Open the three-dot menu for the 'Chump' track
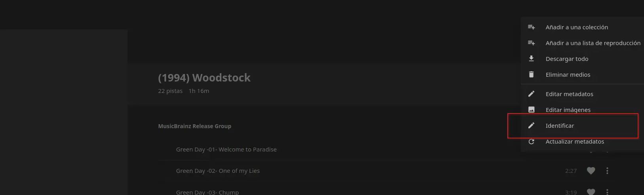 point(607,192)
